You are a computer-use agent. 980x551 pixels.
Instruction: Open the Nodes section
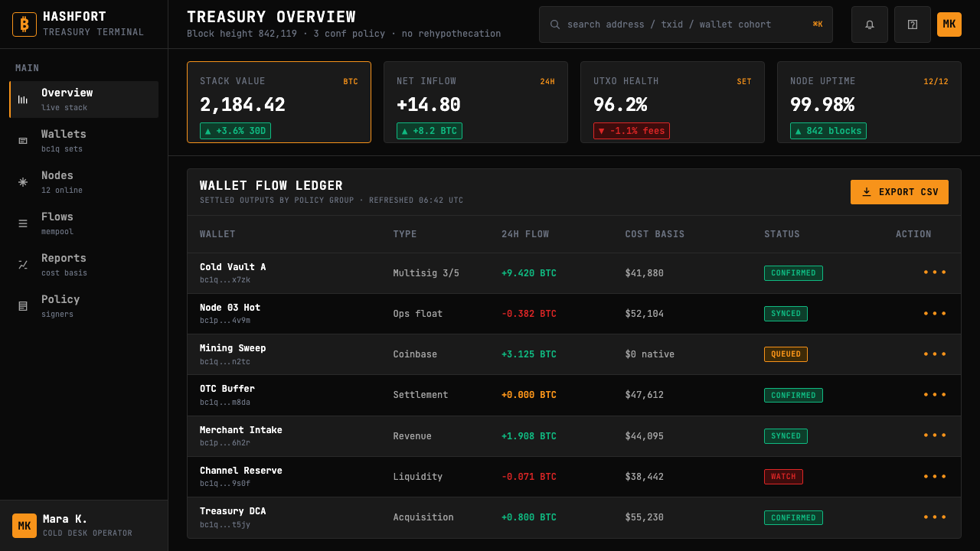click(84, 182)
